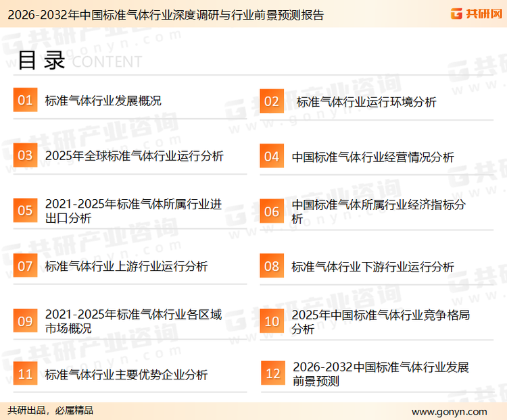
Task: Click the 共研网 logo in the header
Action: coord(474,14)
